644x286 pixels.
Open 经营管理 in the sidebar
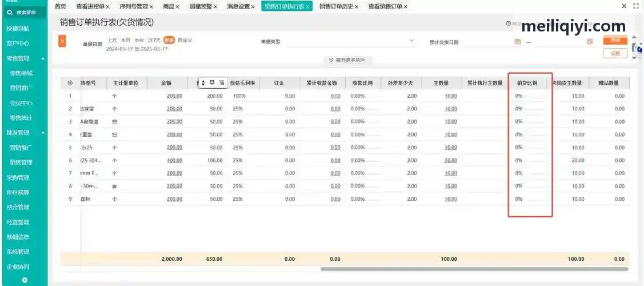[18, 223]
